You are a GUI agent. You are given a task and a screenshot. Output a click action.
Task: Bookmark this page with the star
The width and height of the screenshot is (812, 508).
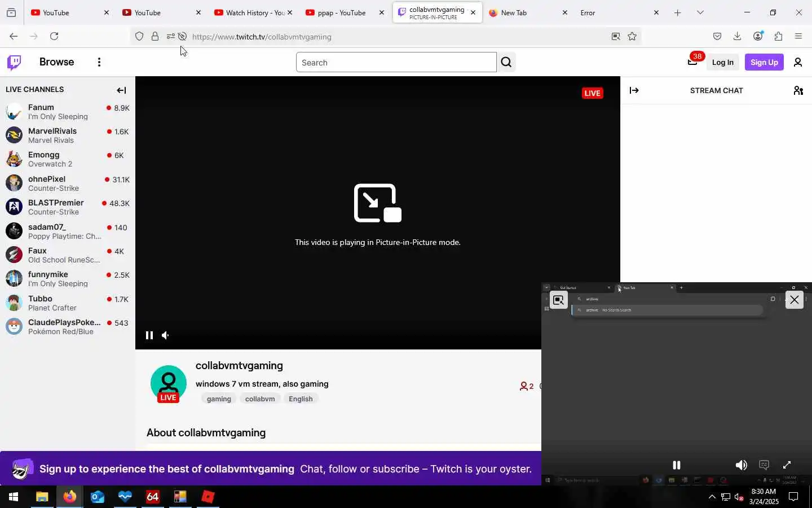632,37
